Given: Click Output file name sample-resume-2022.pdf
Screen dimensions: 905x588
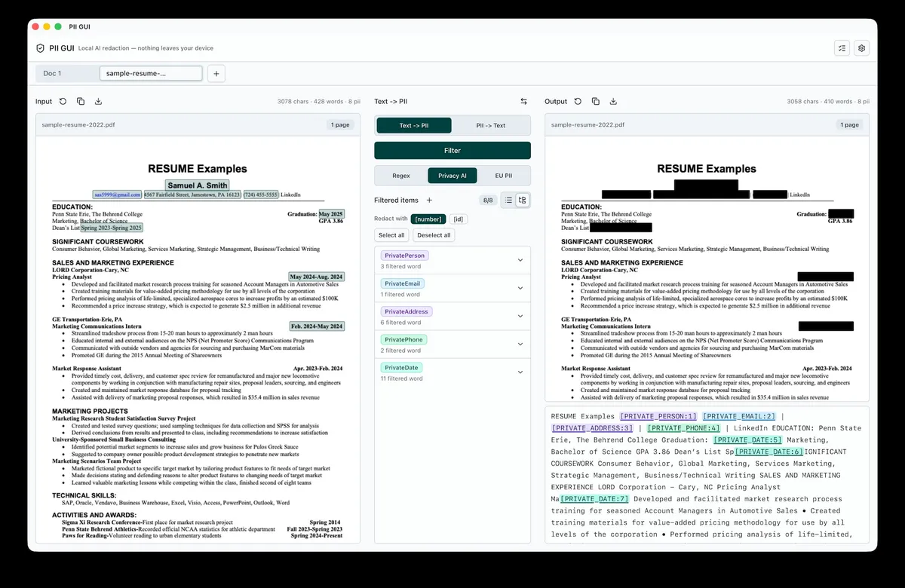Looking at the screenshot, I should (x=588, y=125).
